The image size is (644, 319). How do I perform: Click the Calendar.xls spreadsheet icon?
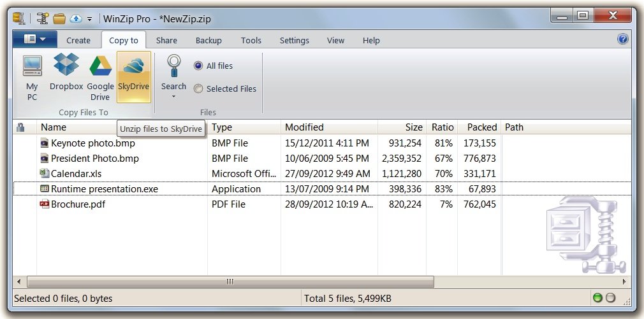(x=45, y=173)
